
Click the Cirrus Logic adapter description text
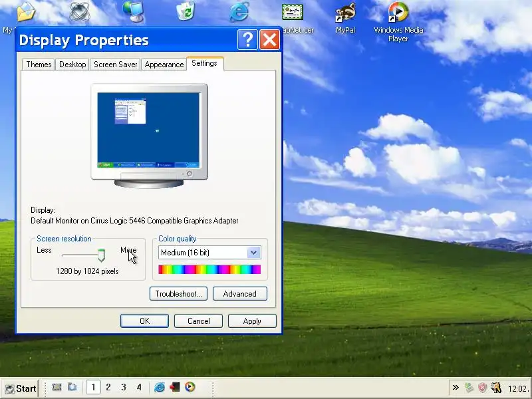[134, 221]
